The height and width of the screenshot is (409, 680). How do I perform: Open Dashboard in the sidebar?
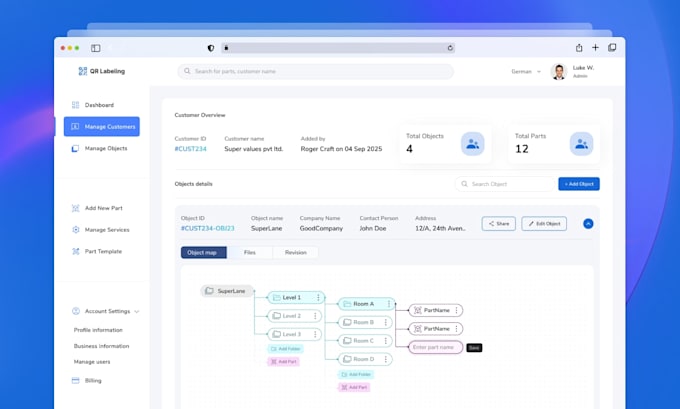[x=92, y=105]
